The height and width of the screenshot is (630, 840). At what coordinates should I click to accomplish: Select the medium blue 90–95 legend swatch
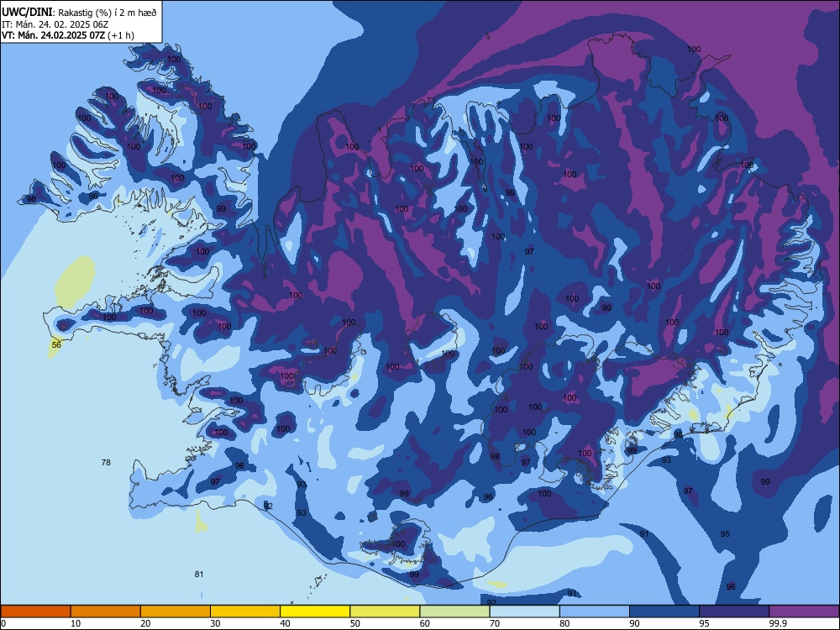click(664, 612)
